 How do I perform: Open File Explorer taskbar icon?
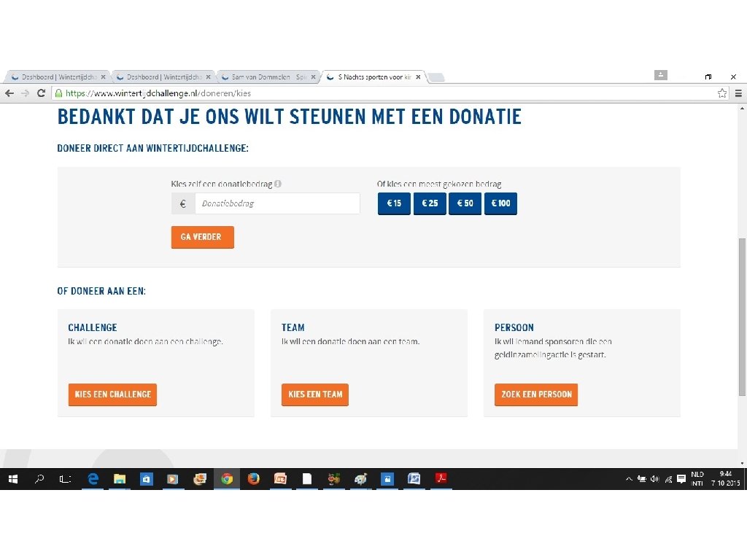(x=120, y=478)
